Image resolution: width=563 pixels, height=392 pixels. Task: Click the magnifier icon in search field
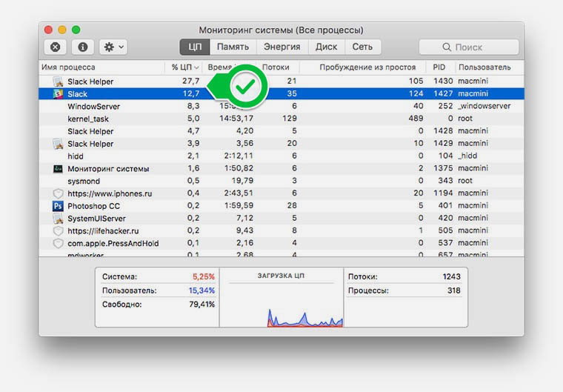coord(446,47)
